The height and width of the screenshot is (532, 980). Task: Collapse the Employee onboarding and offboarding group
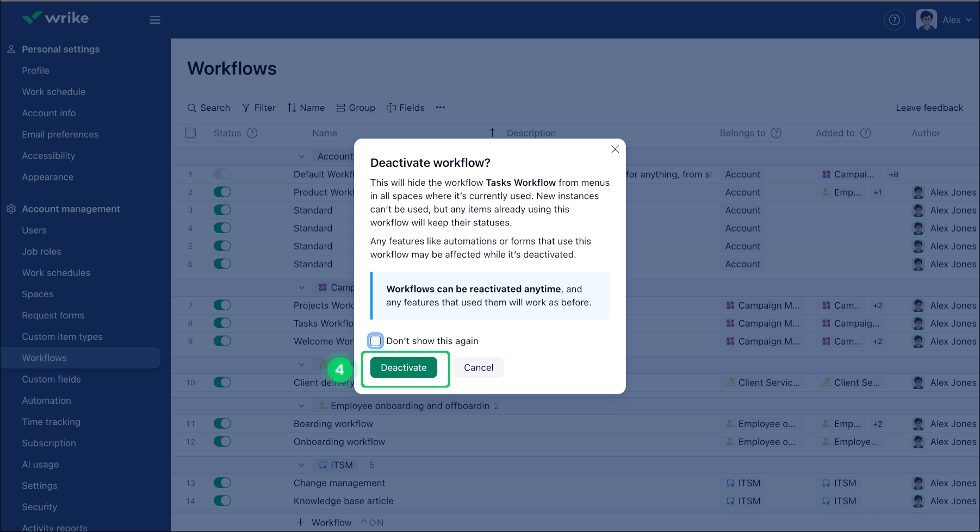(x=301, y=405)
